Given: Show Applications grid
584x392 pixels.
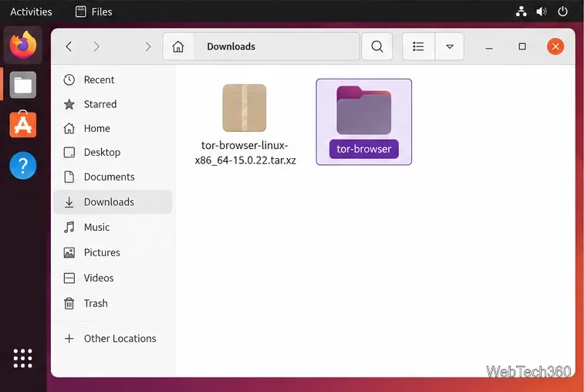Looking at the screenshot, I should [x=22, y=359].
